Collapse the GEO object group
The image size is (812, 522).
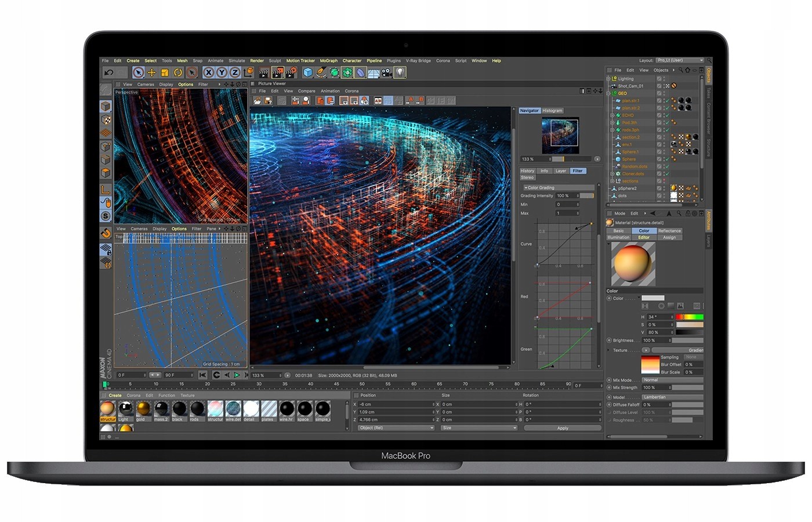[608, 93]
